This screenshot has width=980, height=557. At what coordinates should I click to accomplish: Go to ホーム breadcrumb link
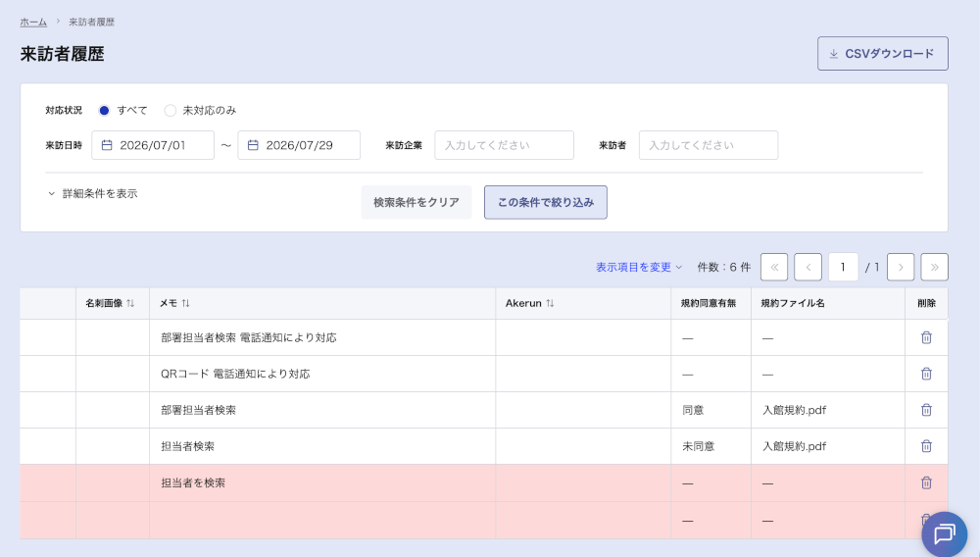tap(33, 22)
